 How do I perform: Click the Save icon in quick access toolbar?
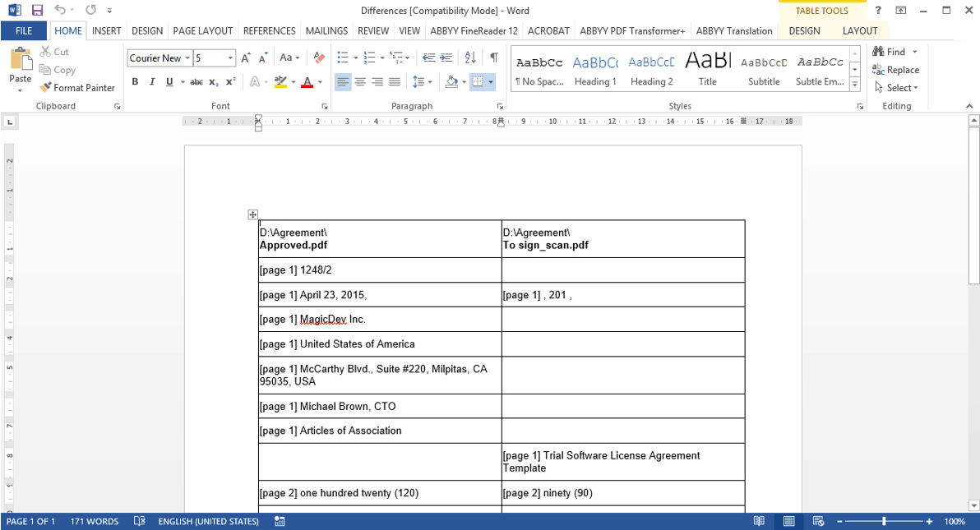coord(37,11)
